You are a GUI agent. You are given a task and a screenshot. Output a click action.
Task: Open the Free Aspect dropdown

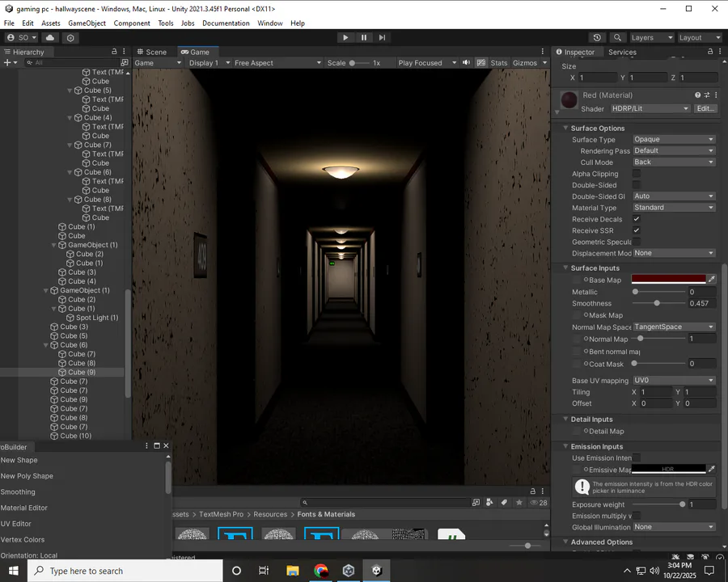coord(277,63)
